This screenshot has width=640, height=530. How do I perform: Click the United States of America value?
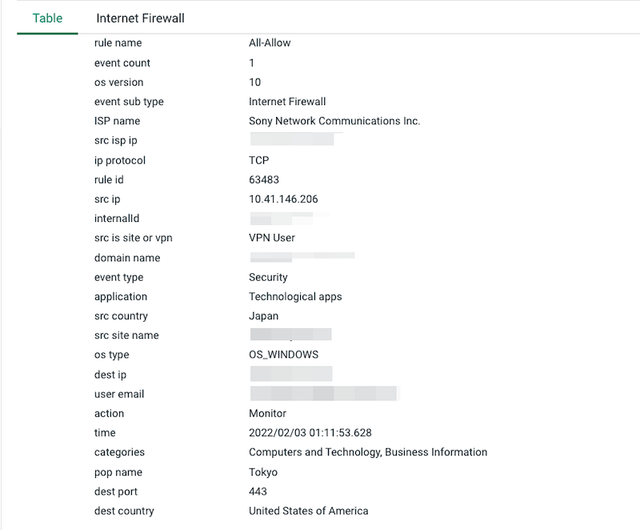(x=308, y=511)
